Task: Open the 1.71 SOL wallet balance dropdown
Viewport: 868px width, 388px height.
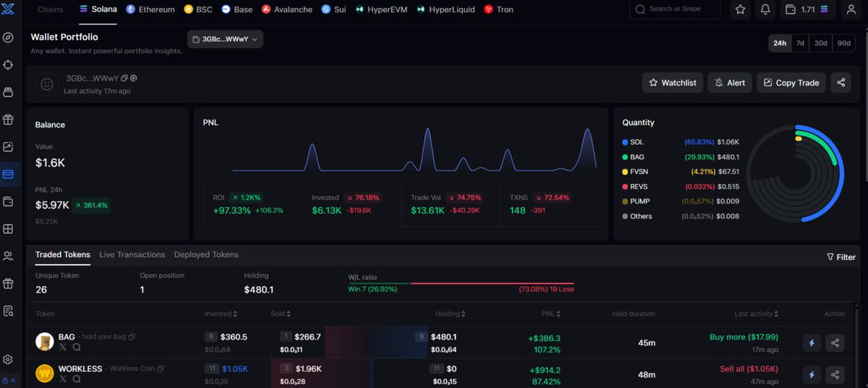Action: coord(809,9)
